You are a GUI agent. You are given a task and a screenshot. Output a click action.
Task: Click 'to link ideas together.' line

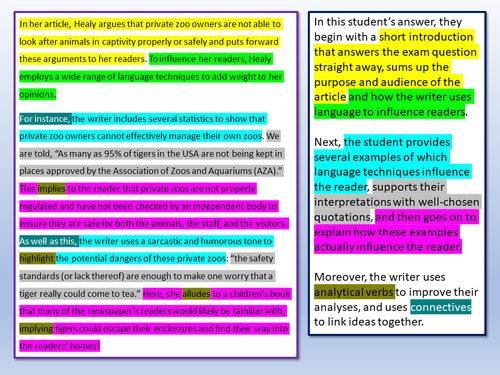tap(369, 322)
